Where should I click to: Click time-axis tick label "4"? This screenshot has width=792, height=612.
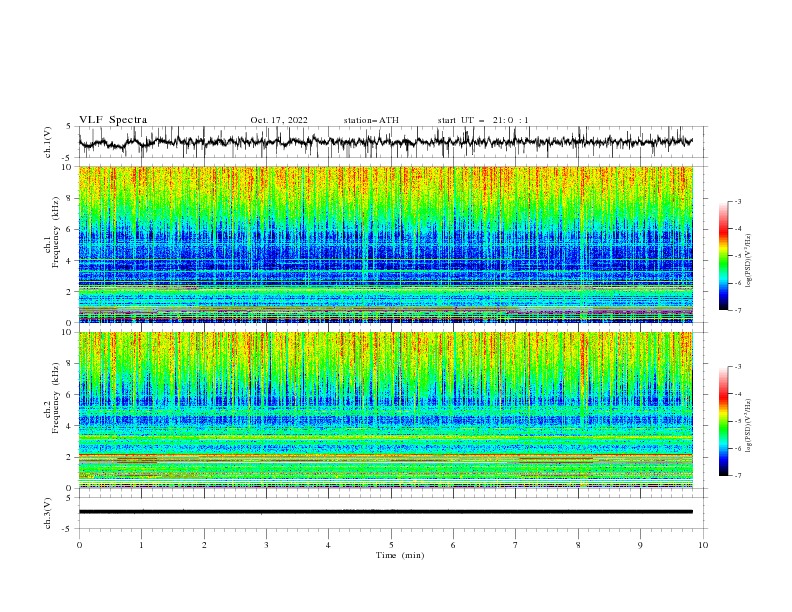[x=328, y=545]
